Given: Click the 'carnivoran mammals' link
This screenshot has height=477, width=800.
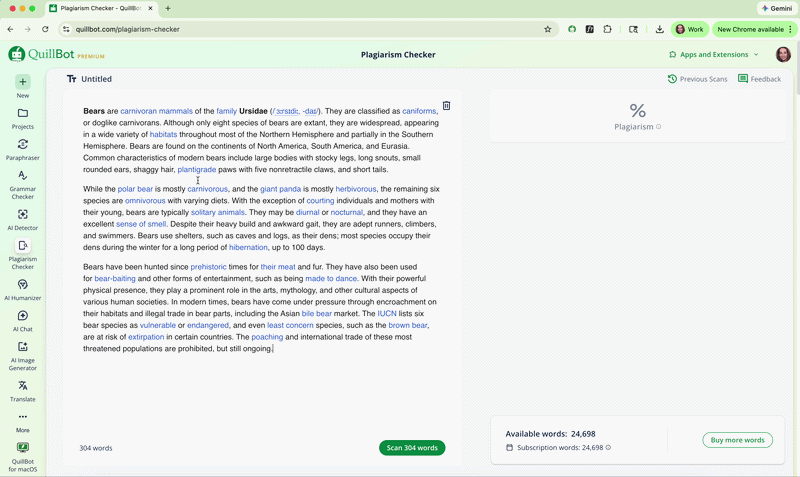Looking at the screenshot, I should click(x=156, y=111).
